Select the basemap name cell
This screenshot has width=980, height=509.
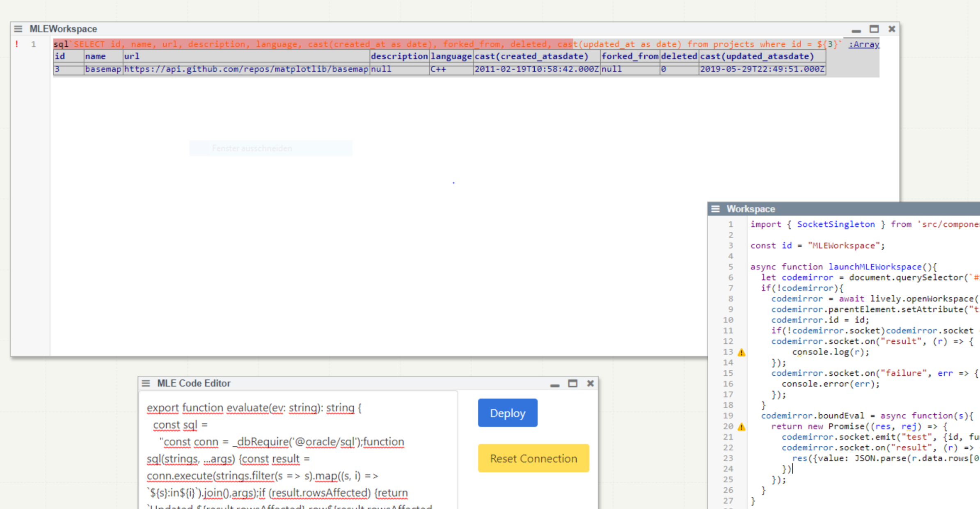coord(103,69)
